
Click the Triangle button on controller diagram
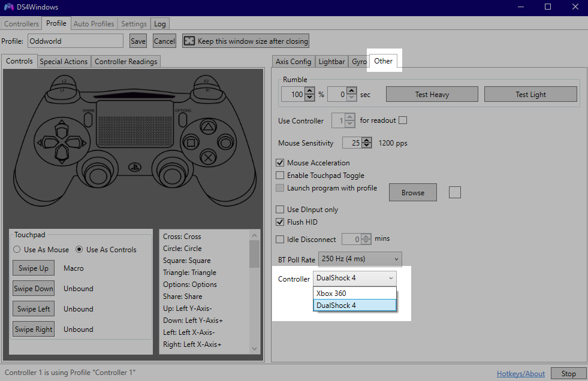click(x=208, y=126)
